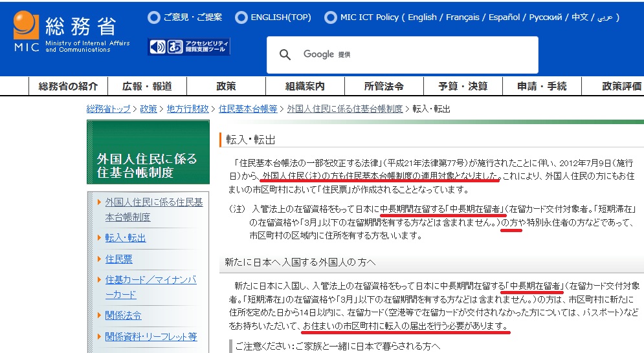Viewport: 644px width, 353px height.
Task: Click the MIC ICT Policy circle icon
Action: [x=330, y=17]
